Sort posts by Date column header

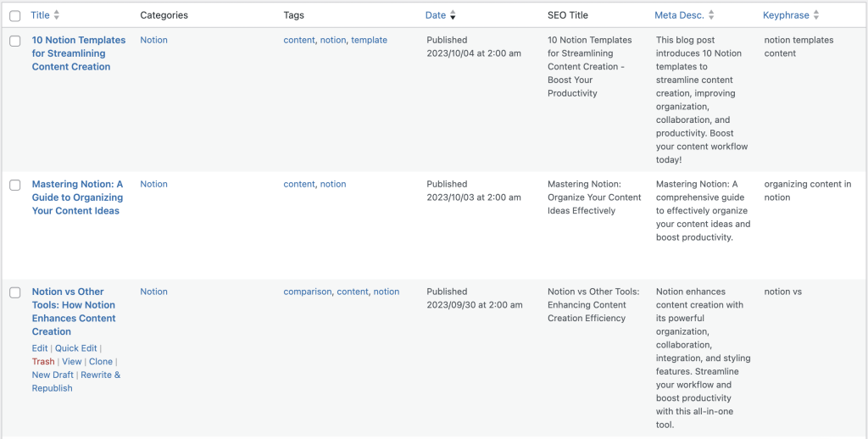click(x=436, y=15)
